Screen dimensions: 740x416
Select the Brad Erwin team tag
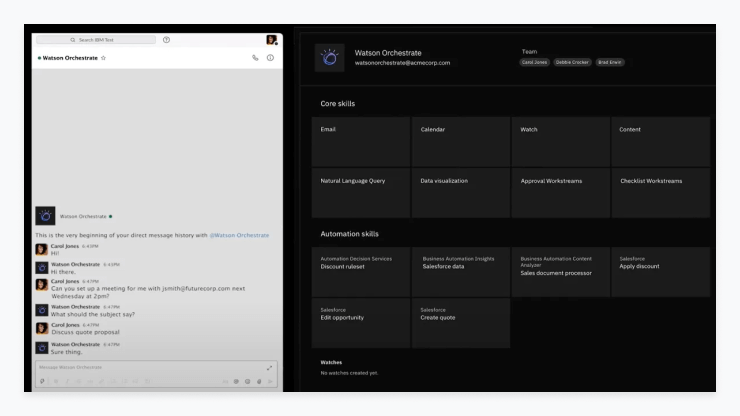click(x=610, y=62)
